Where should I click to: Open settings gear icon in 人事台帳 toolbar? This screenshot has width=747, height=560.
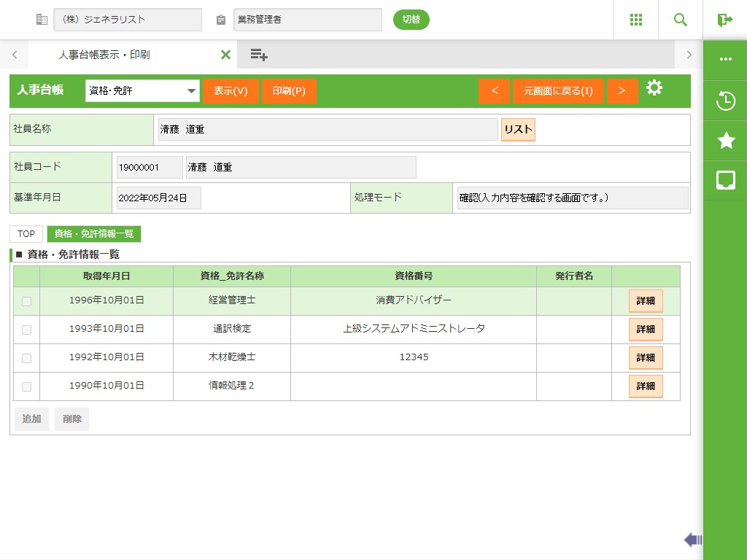(654, 88)
